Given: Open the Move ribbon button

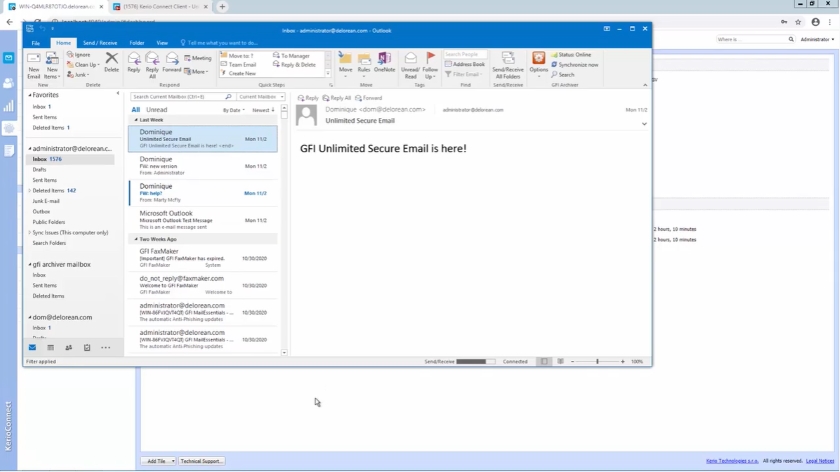Looking at the screenshot, I should [x=346, y=65].
